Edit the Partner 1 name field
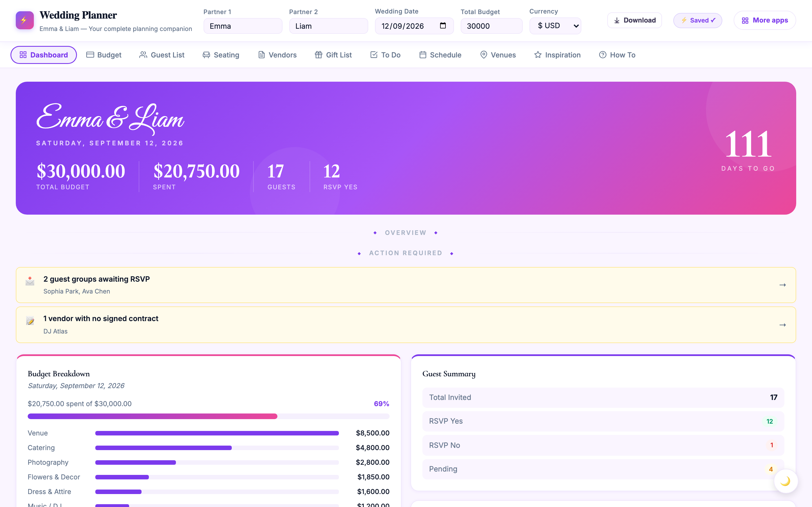 click(243, 26)
